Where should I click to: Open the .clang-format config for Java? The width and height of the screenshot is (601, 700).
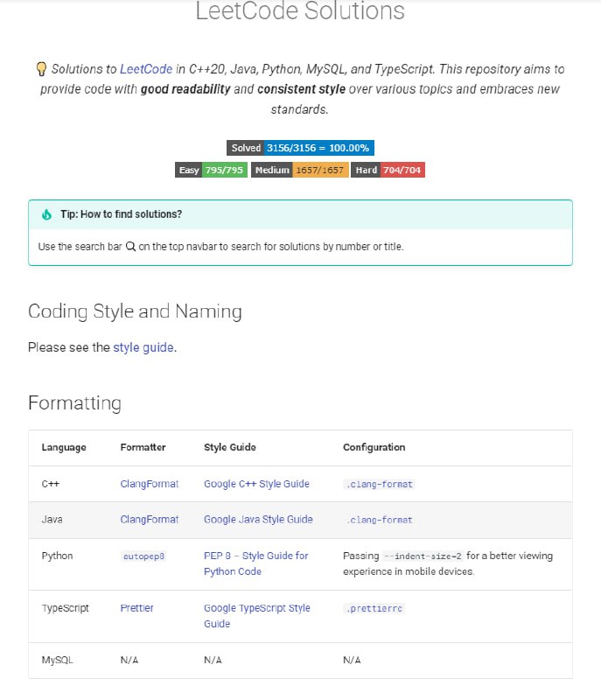(x=378, y=520)
